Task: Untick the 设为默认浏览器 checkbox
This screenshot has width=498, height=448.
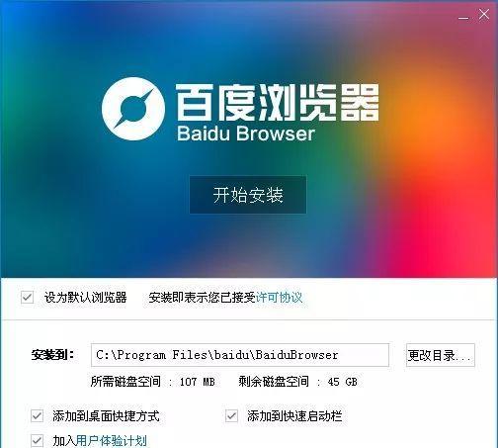Action: click(x=27, y=298)
